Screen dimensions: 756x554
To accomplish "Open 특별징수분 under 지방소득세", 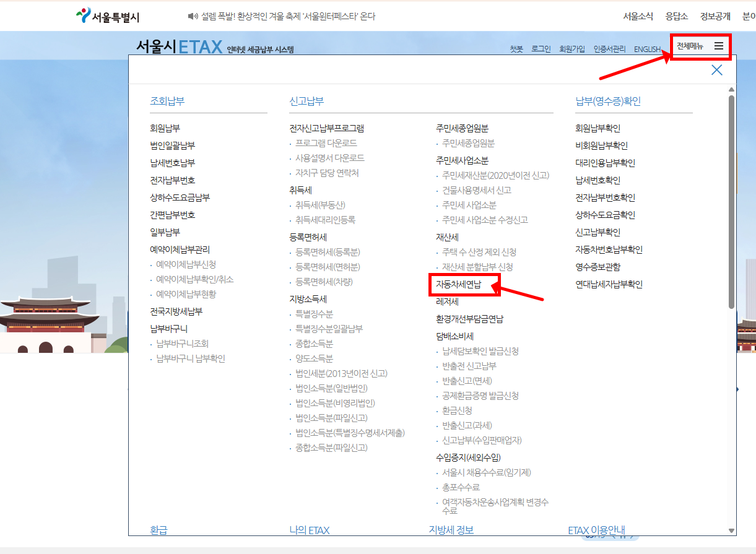I will tap(314, 314).
